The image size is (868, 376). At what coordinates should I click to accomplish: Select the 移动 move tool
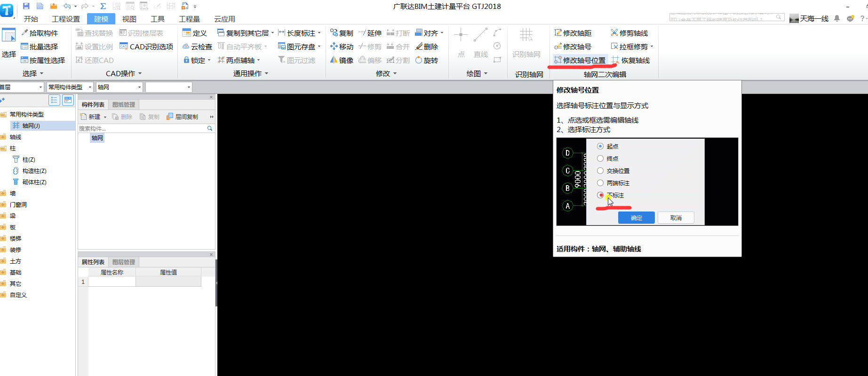pos(342,47)
